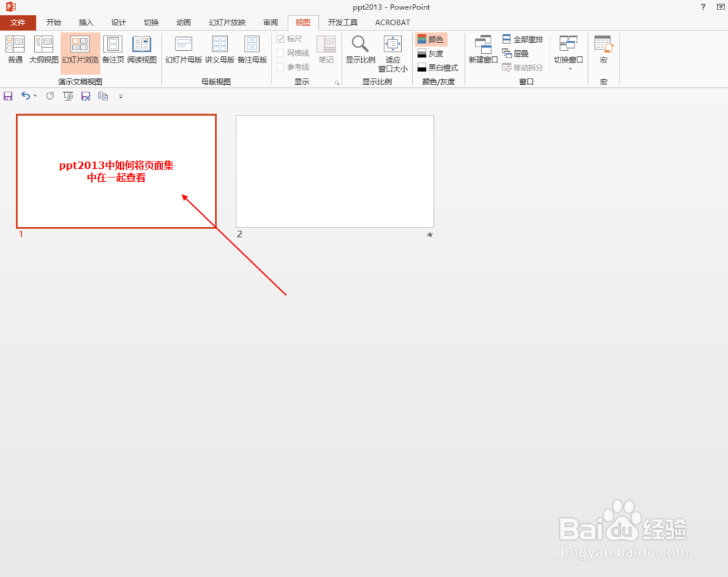728x577 pixels.
Task: Switch to the Insert (插入) tab
Action: pos(86,23)
